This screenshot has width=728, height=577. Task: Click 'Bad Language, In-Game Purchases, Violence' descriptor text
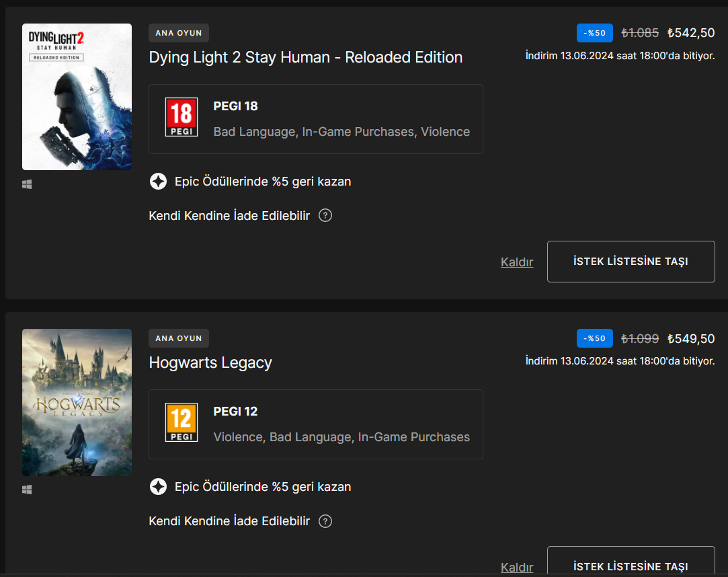(x=341, y=132)
